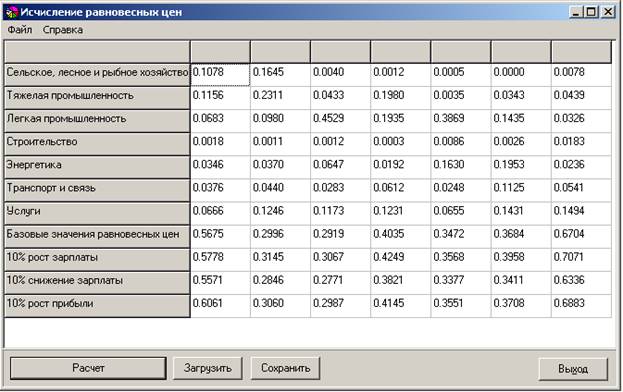Select cell with value 0.1125
The width and height of the screenshot is (623, 392).
point(521,190)
